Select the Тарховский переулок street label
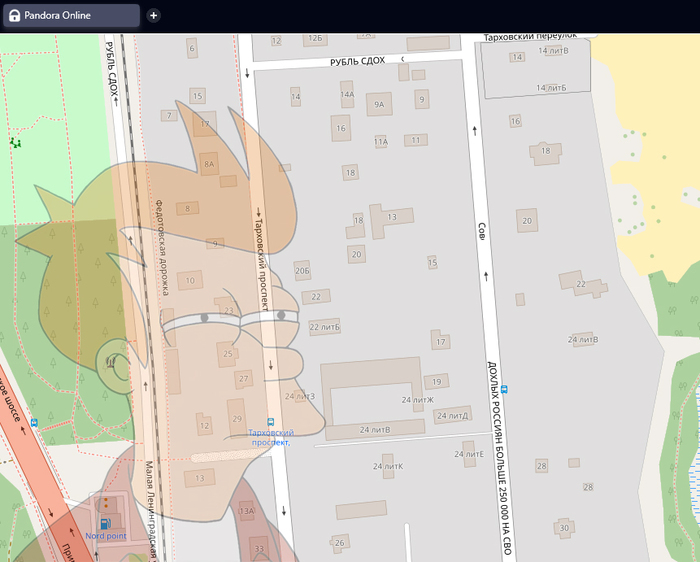 [530, 37]
